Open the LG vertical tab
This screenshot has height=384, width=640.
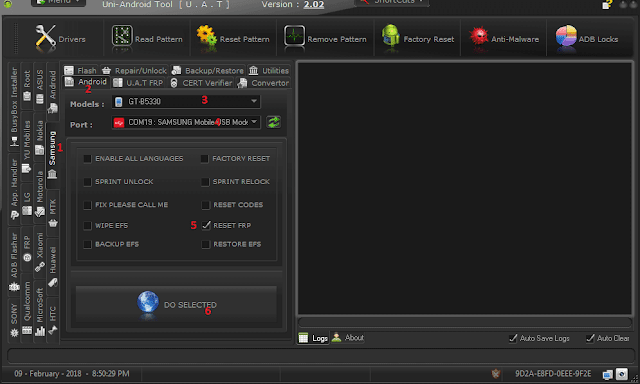coord(27,203)
